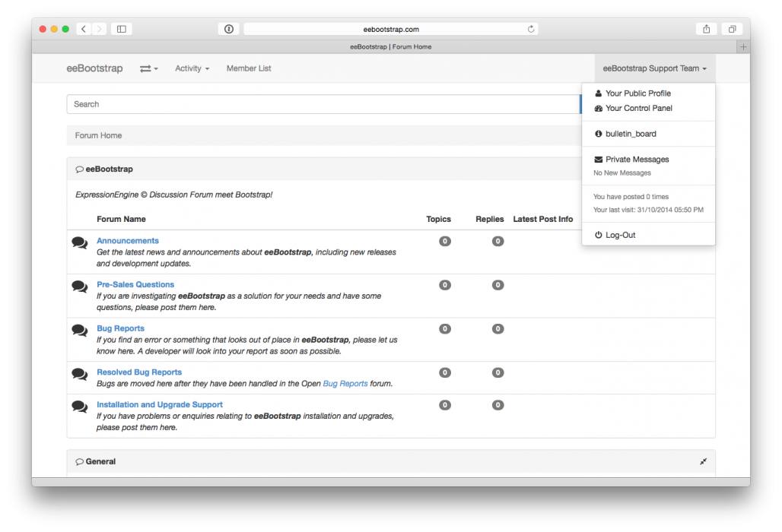The height and width of the screenshot is (532, 782).
Task: Click the chat bubbles icon next to Announcements
Action: click(80, 243)
